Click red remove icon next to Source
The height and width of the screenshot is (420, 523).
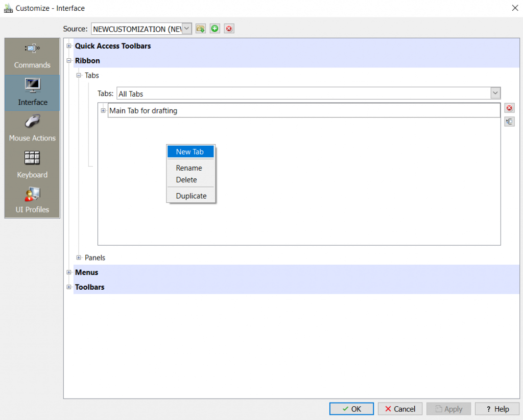(x=229, y=29)
